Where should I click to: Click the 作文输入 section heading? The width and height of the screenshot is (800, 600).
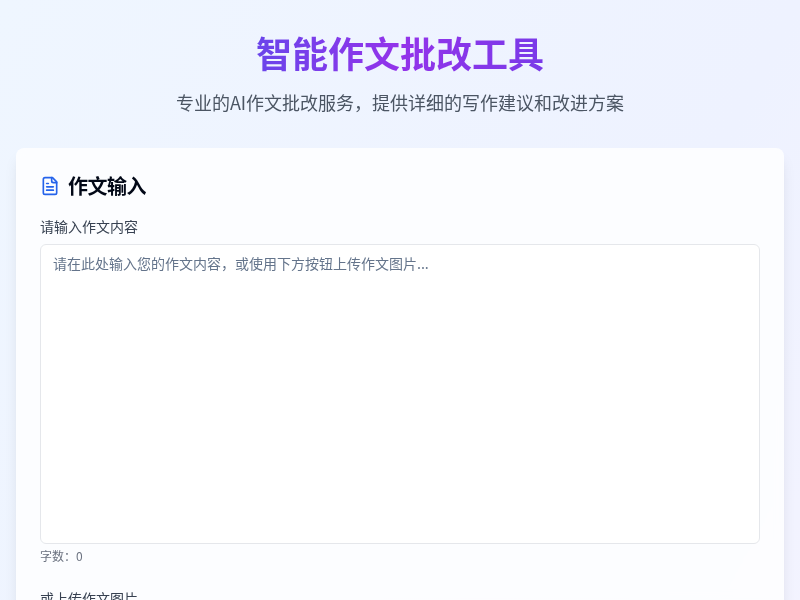click(x=107, y=186)
